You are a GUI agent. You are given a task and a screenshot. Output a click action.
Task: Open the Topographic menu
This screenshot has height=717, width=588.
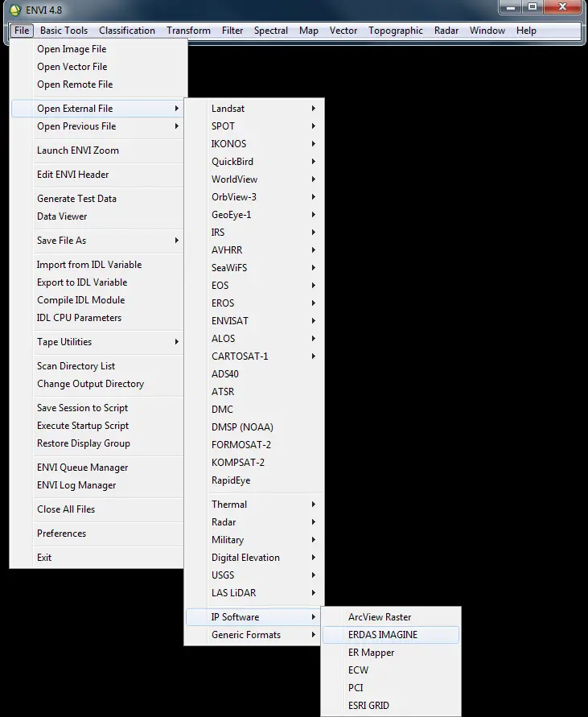(396, 31)
